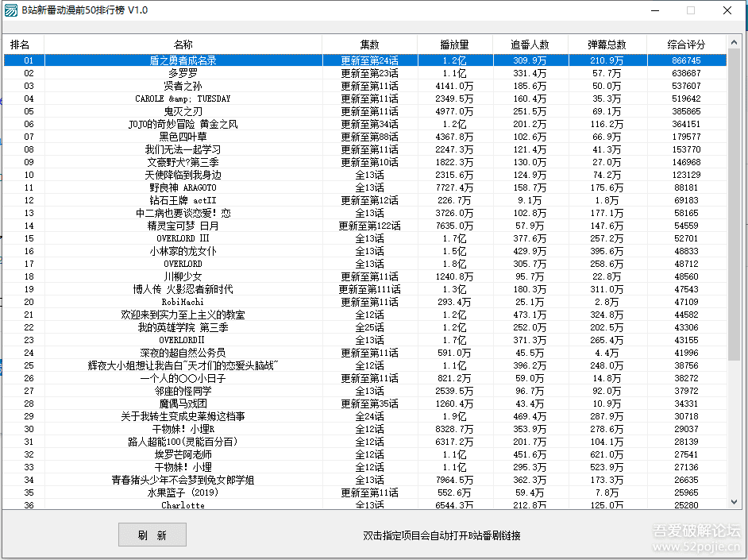The height and width of the screenshot is (560, 748).
Task: Select the Charlotte row
Action: (183, 504)
